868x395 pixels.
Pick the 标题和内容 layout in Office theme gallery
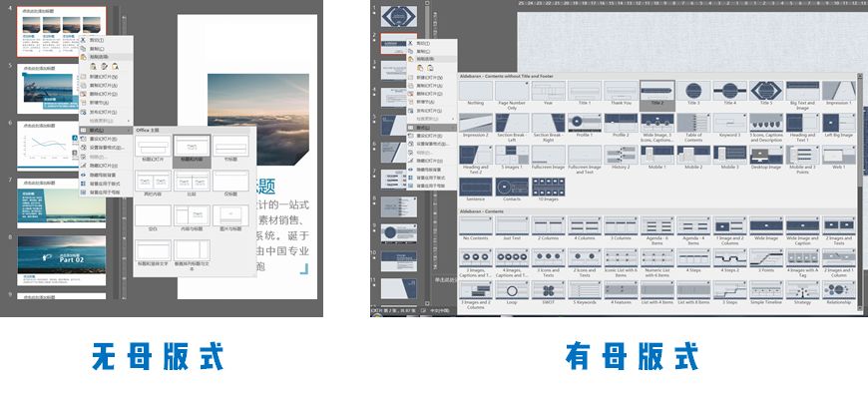coord(192,151)
